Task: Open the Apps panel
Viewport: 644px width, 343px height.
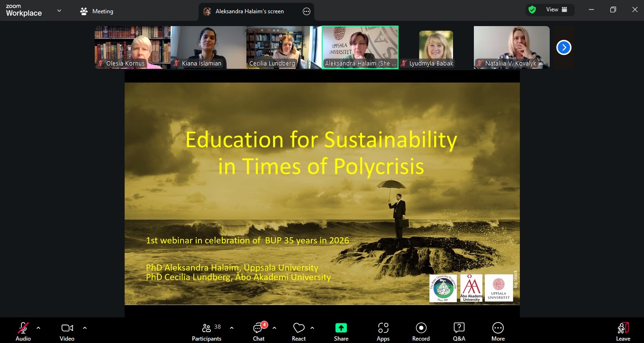Action: 383,331
